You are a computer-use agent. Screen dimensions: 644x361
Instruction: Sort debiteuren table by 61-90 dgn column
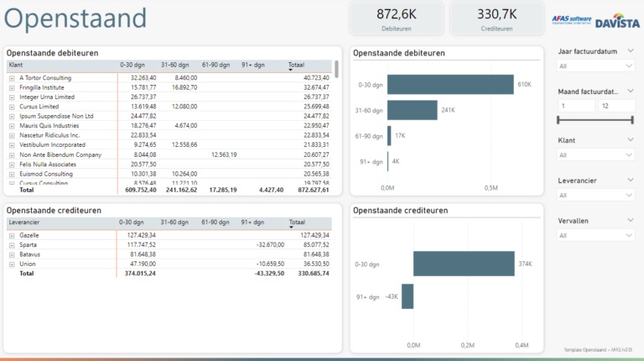pyautogui.click(x=216, y=65)
